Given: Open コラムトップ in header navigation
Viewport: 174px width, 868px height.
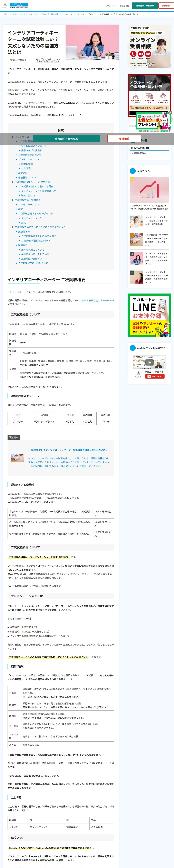Looking at the screenshot, I should (111, 6).
